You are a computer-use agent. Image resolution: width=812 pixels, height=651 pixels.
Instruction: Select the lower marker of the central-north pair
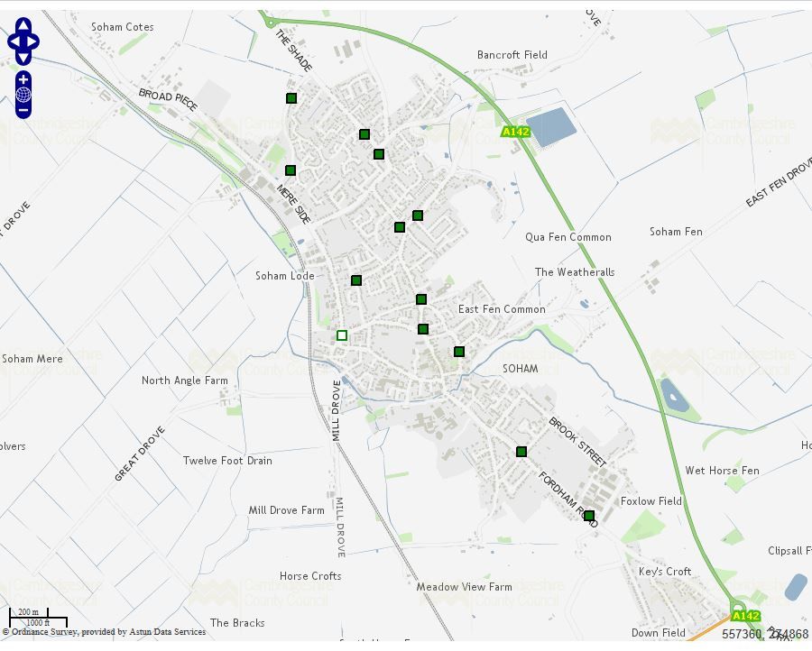[379, 154]
